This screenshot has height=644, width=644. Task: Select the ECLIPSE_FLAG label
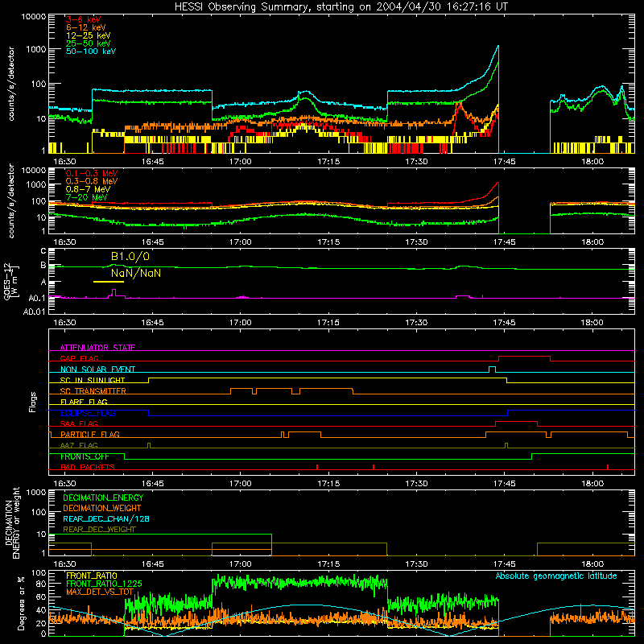pos(88,413)
